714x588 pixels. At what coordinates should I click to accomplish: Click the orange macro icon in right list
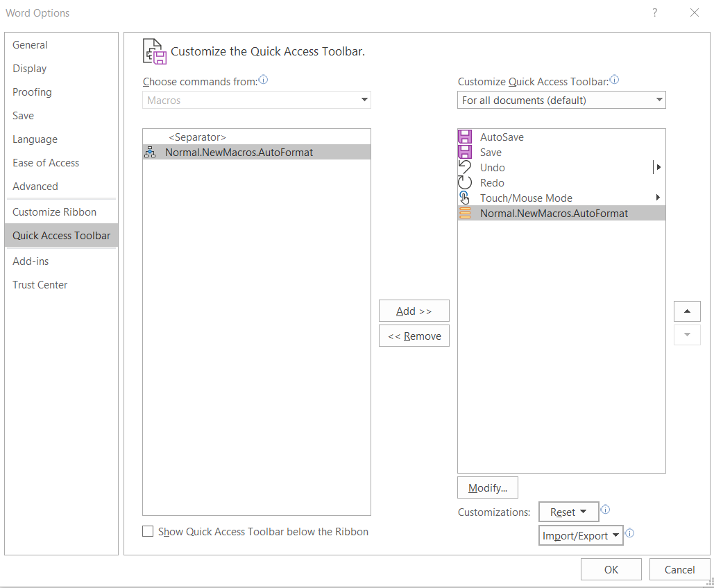(x=465, y=214)
